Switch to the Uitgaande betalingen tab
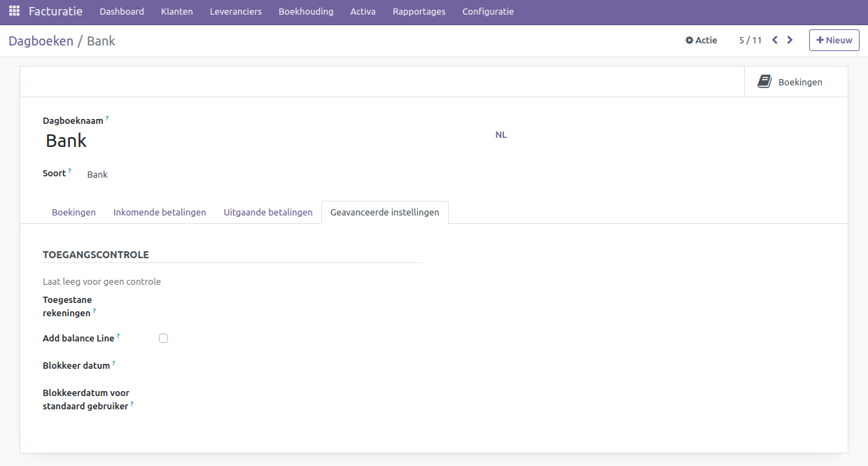The image size is (868, 466). 268,212
